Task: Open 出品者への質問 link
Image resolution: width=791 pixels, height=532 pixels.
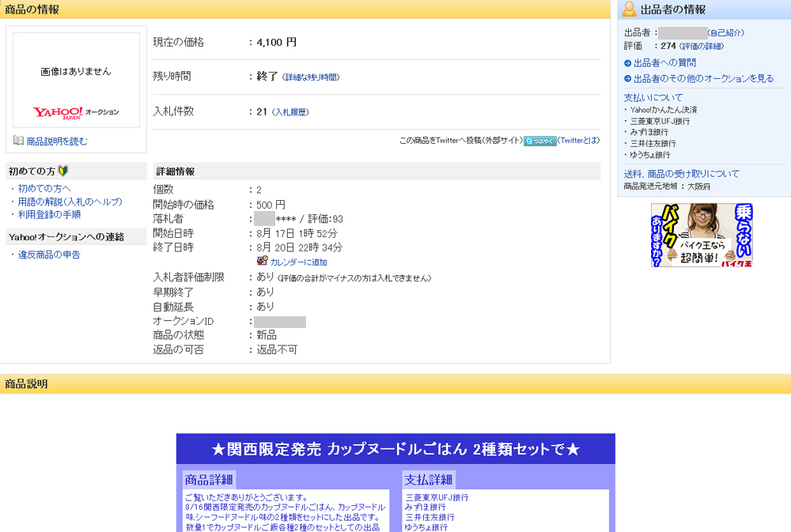Action: click(665, 63)
